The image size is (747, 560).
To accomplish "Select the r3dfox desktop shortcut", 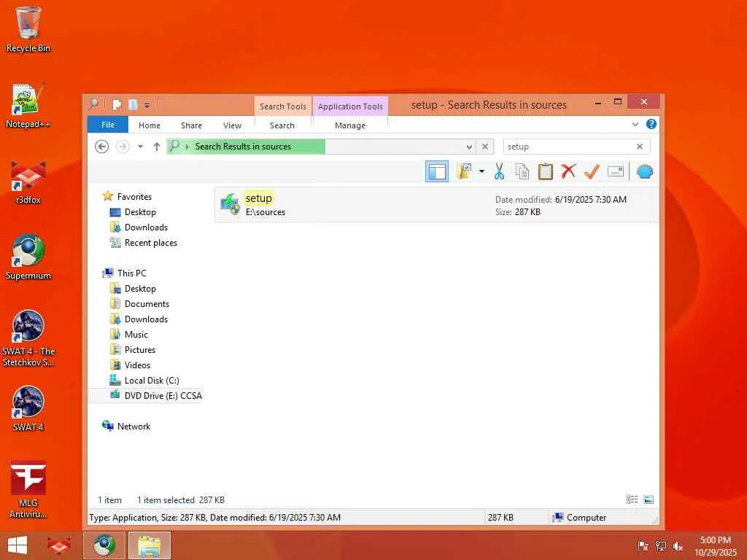I will tap(28, 182).
